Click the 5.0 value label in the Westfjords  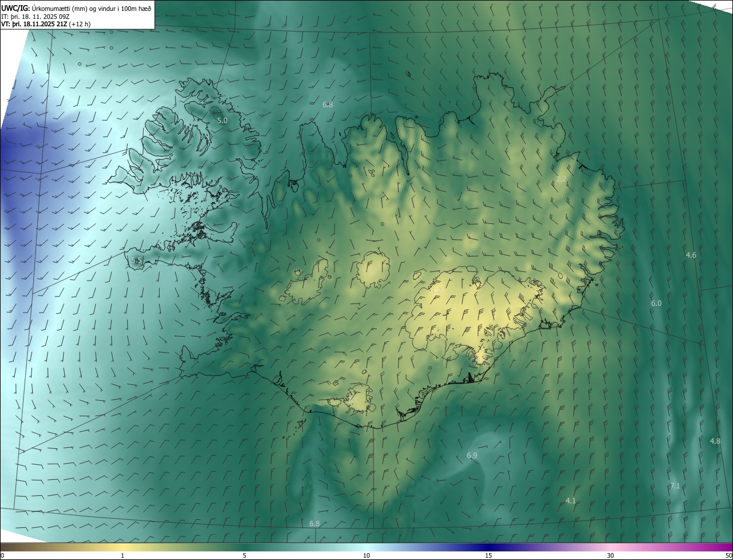pos(222,121)
